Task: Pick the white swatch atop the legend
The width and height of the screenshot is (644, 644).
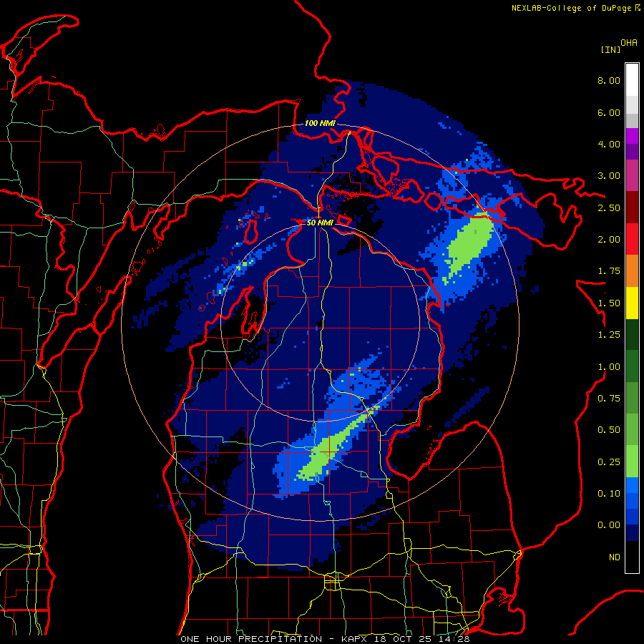Action: [632, 80]
